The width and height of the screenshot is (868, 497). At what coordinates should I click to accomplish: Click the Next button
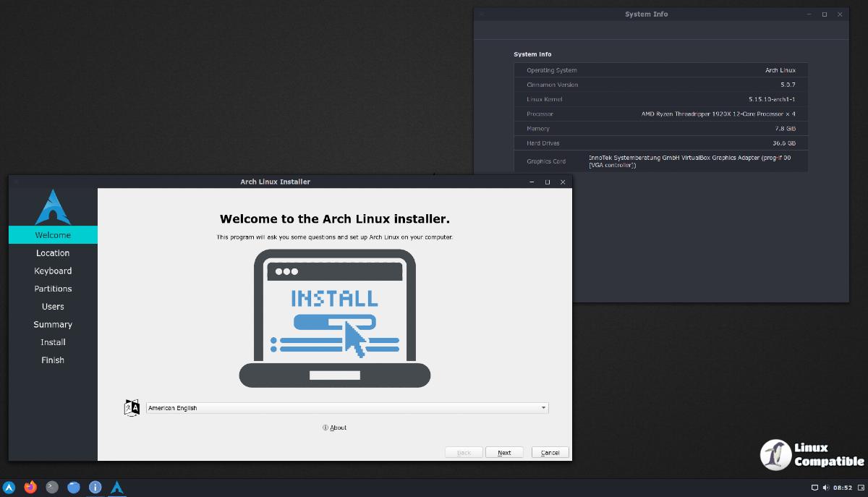click(x=504, y=453)
